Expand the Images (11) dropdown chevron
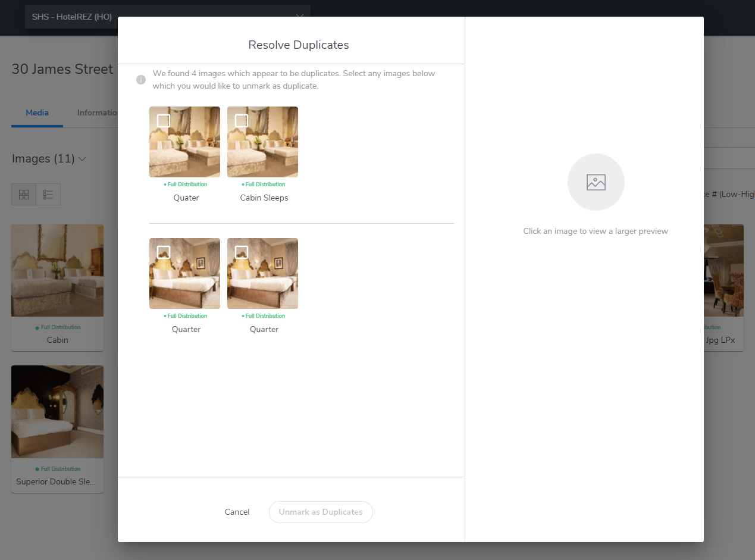This screenshot has height=560, width=755. pyautogui.click(x=82, y=159)
